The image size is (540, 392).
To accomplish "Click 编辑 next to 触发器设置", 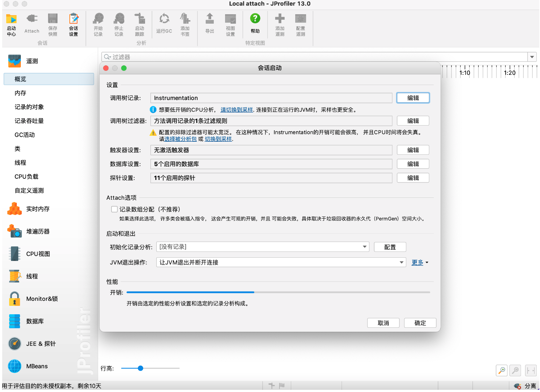I will [413, 150].
